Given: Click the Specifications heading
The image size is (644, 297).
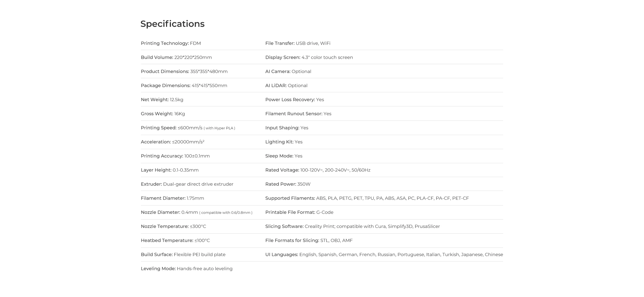Looking at the screenshot, I should tap(172, 24).
